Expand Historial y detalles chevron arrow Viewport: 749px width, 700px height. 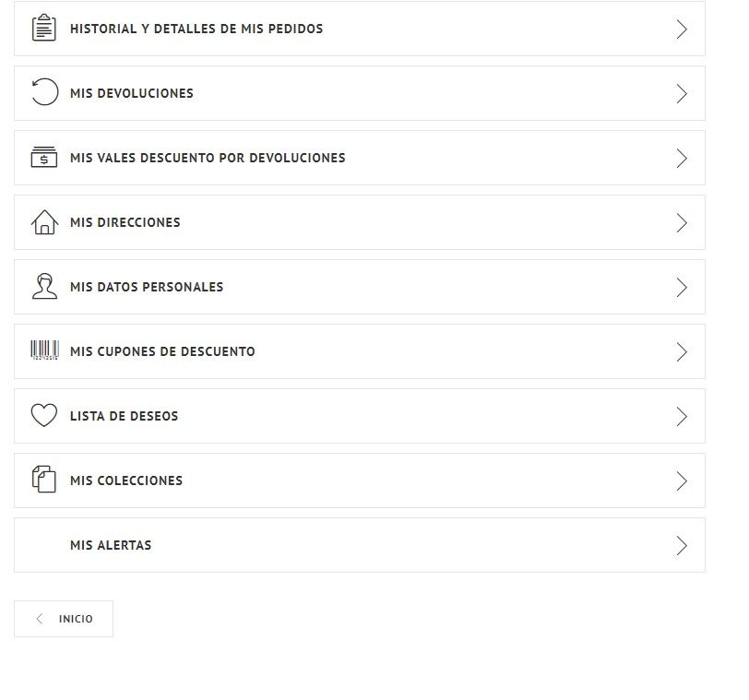pos(682,30)
